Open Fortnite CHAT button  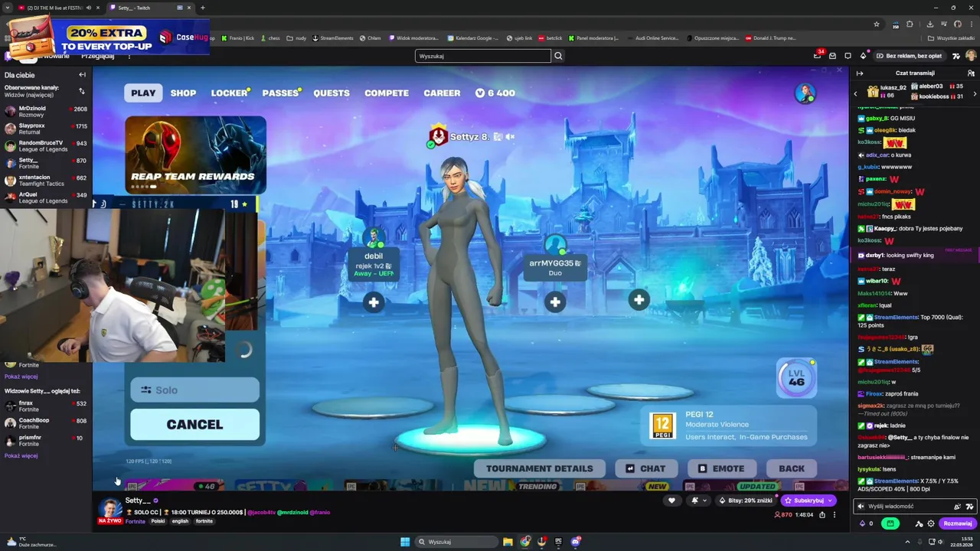645,468
